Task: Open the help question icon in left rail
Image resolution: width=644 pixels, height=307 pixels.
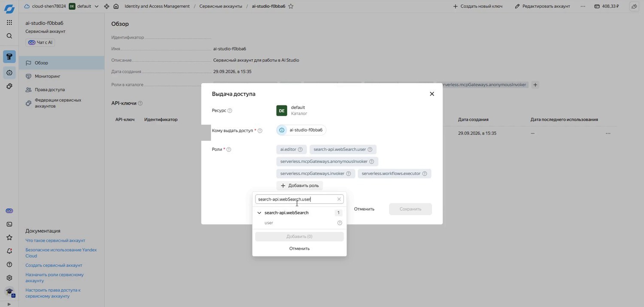Action: point(9,265)
